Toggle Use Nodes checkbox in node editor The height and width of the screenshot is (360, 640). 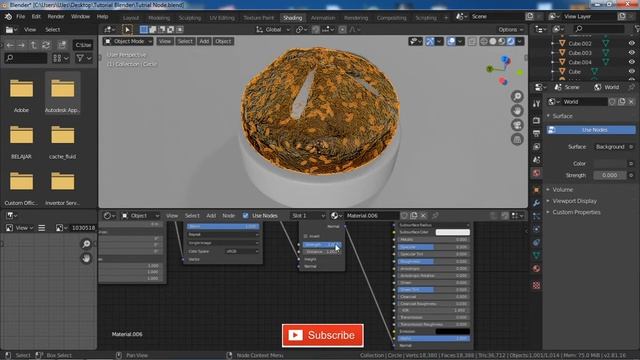pyautogui.click(x=246, y=216)
